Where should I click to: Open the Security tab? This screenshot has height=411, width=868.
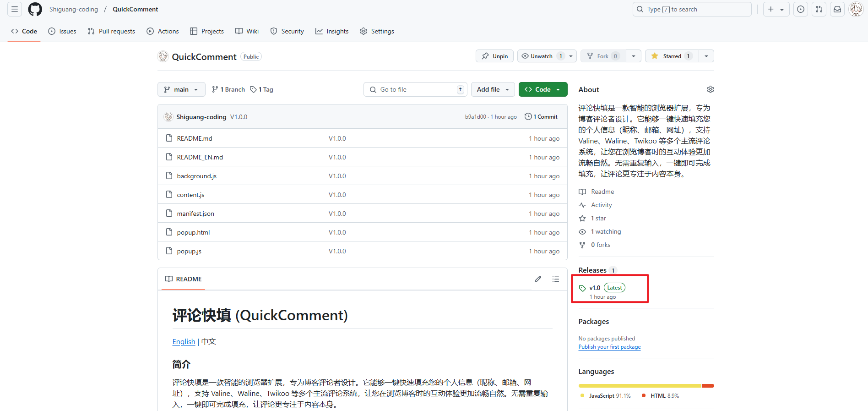point(287,31)
